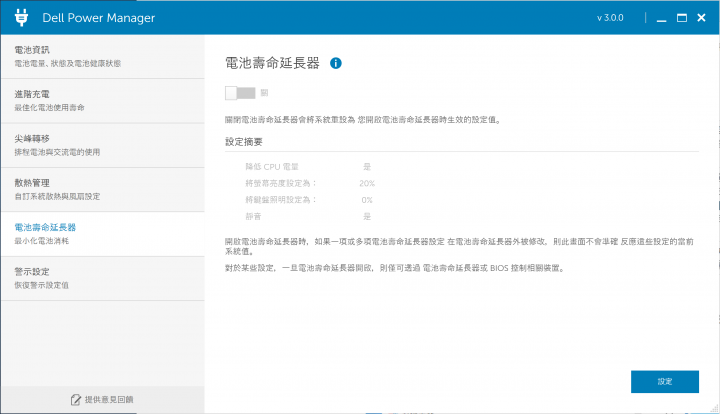Viewport: 720px width, 414px height.
Task: Open the 電池資訊 sidebar tab
Action: coord(103,56)
